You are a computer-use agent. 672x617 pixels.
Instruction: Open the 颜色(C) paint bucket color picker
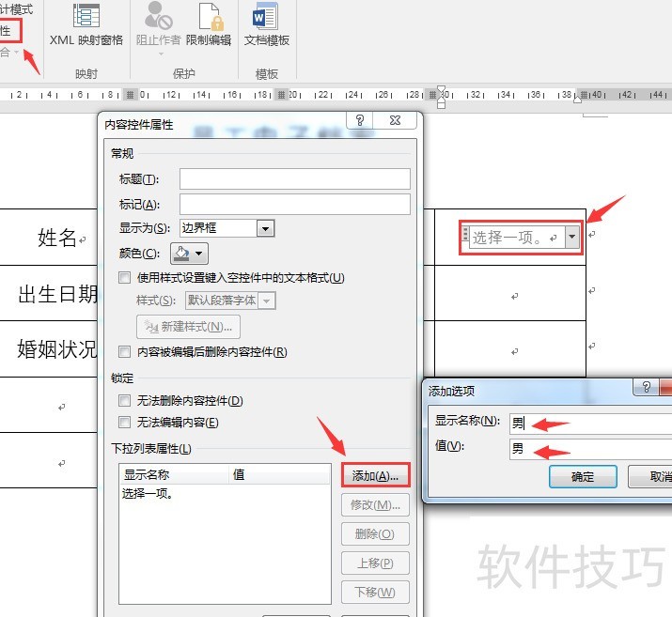click(190, 254)
